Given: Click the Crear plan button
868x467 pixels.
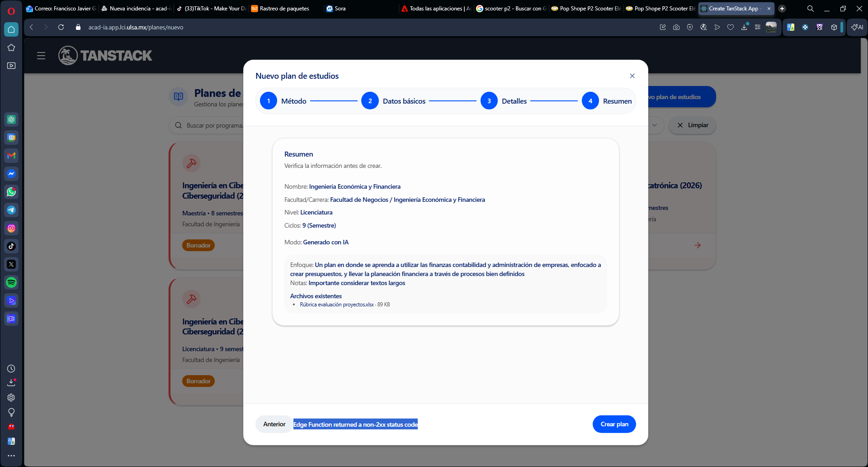Looking at the screenshot, I should [614, 424].
